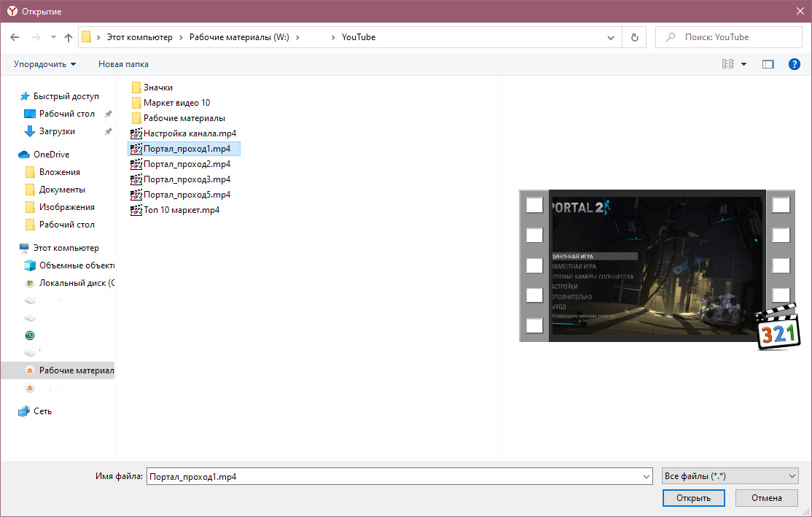Open view options dropdown arrow
Viewport: 812px width, 517px height.
(743, 64)
